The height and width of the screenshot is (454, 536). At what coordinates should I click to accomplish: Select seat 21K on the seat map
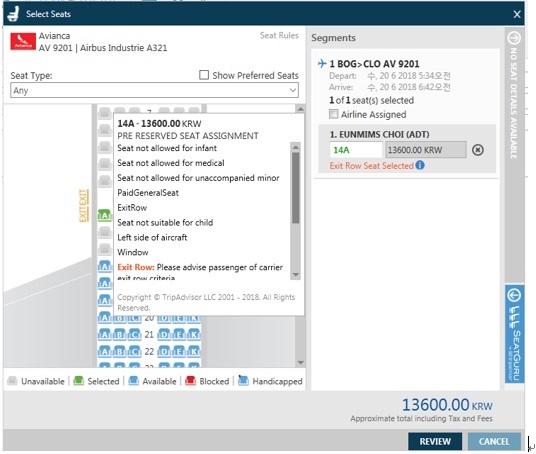coord(194,334)
